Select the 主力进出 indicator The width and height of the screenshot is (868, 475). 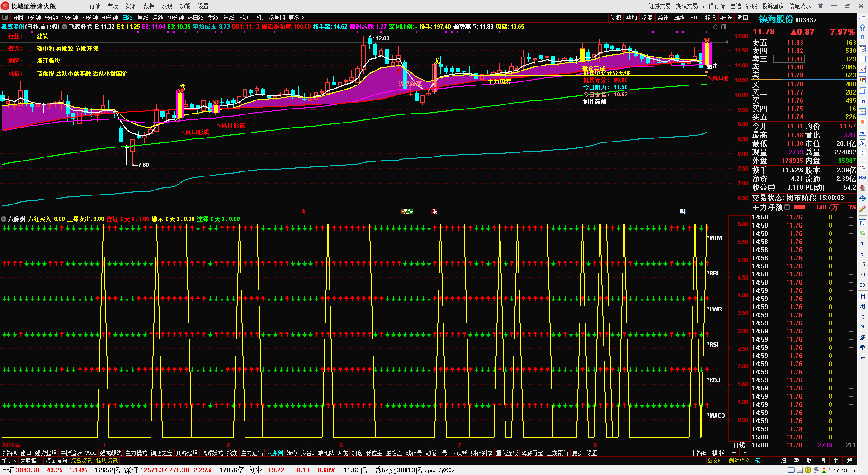click(x=252, y=453)
